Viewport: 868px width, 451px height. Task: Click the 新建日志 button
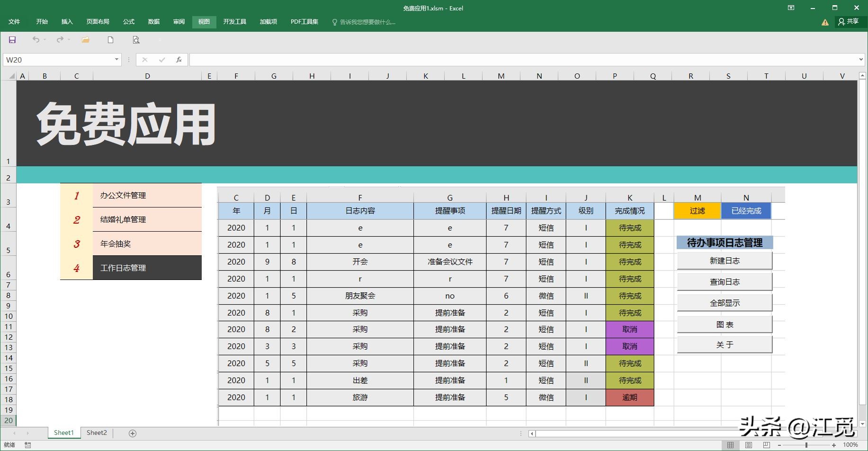point(725,261)
